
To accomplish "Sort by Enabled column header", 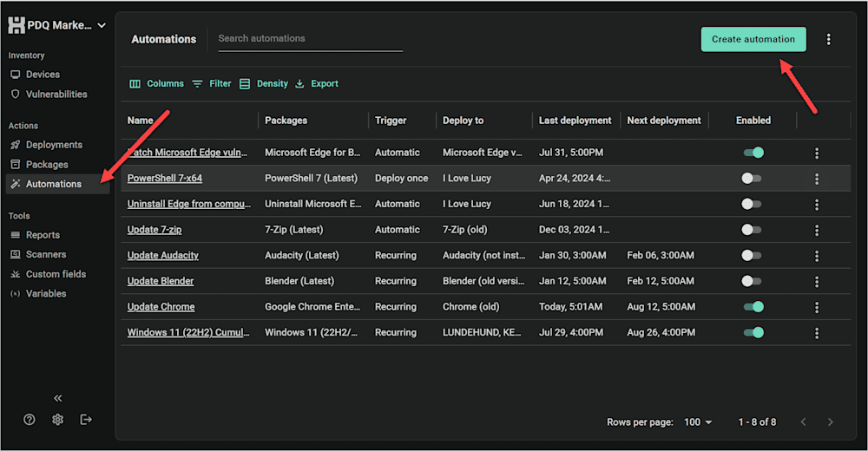I will click(x=753, y=120).
